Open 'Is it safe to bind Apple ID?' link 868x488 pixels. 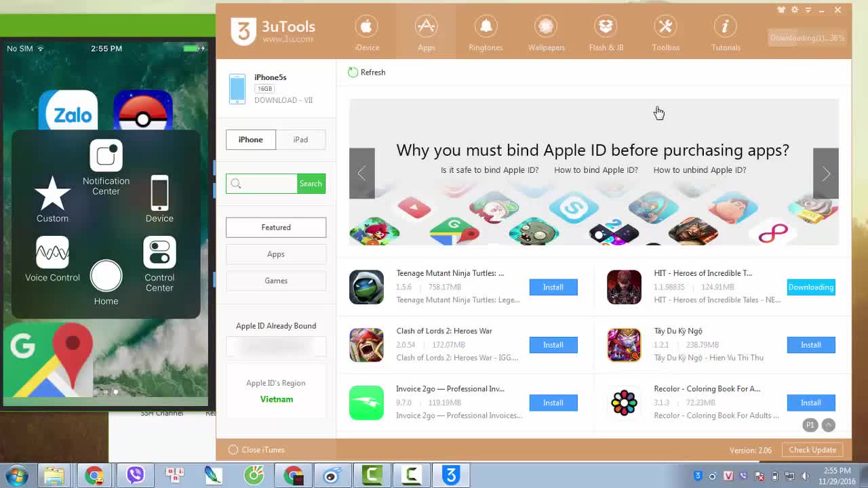pyautogui.click(x=490, y=170)
